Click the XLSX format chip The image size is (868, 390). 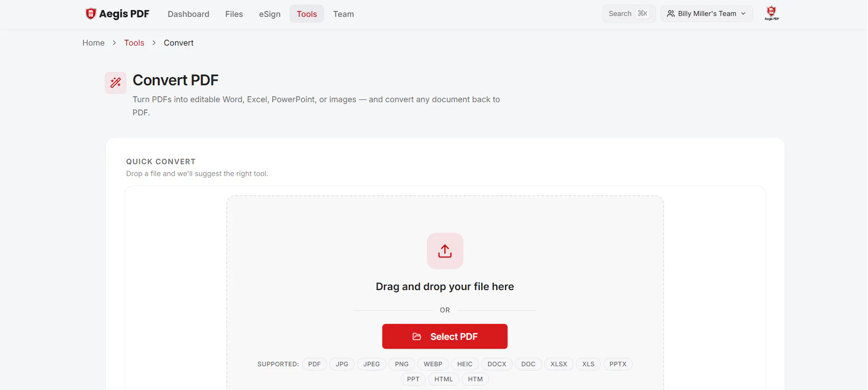coord(559,364)
